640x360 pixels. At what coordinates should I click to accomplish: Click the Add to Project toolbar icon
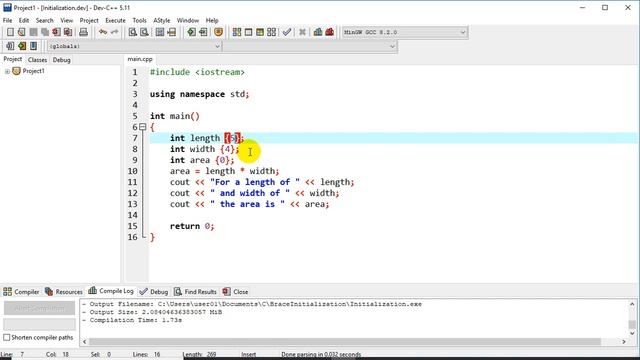(x=191, y=32)
